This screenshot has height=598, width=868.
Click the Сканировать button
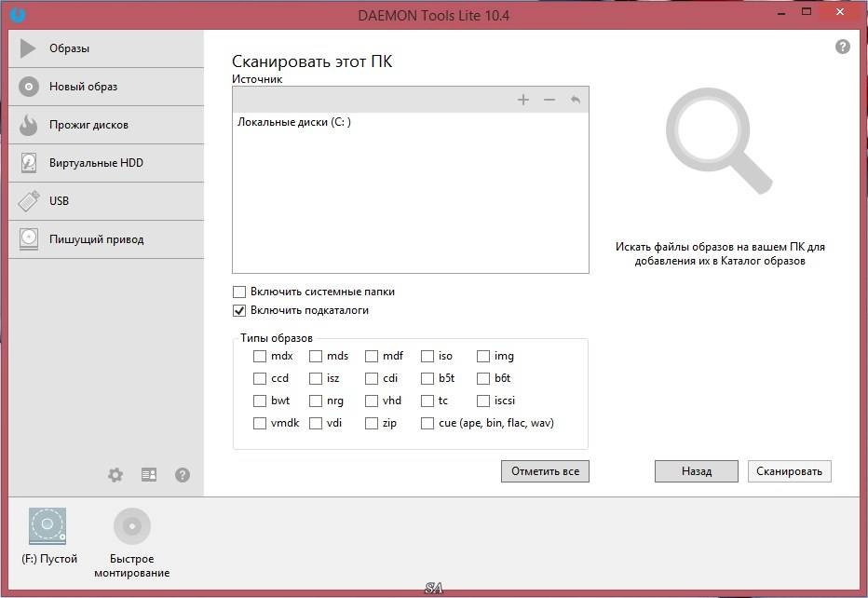[790, 471]
